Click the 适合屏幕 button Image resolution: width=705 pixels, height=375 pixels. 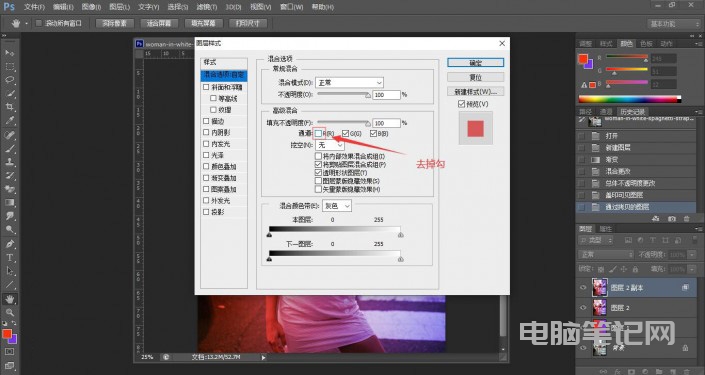coord(159,23)
